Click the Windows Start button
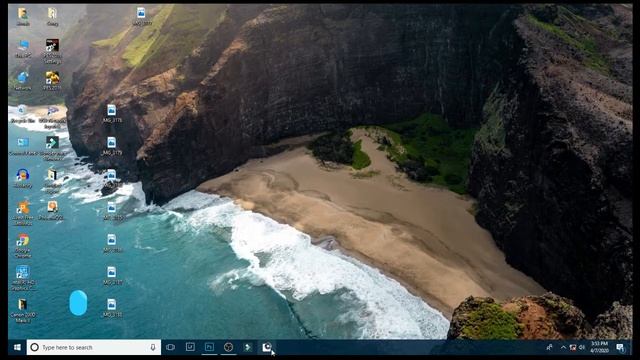 point(17,347)
